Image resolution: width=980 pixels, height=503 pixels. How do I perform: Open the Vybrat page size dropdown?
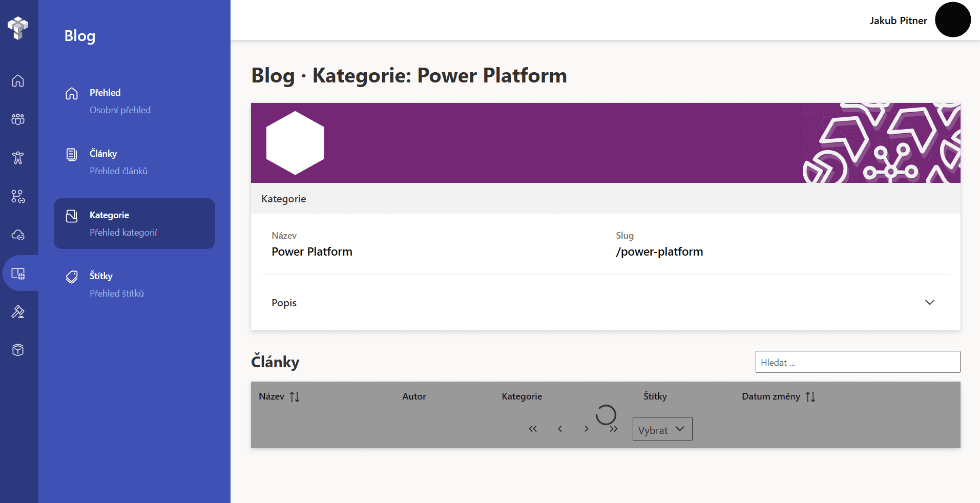click(662, 429)
